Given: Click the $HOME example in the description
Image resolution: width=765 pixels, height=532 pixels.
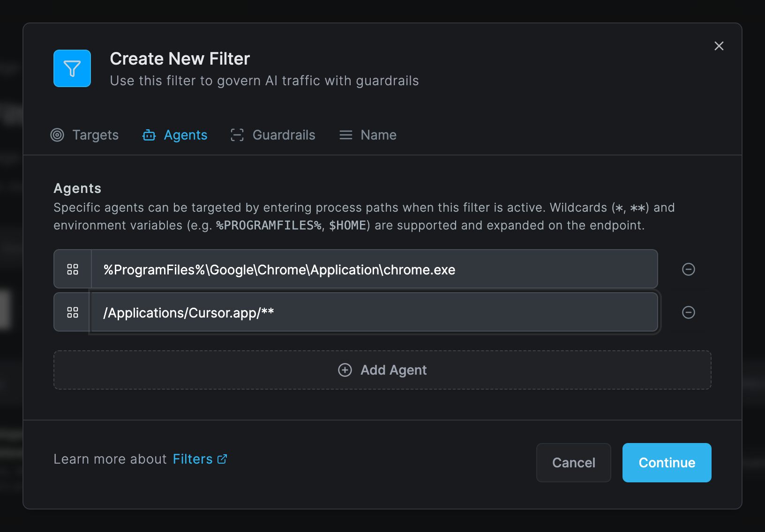Looking at the screenshot, I should 347,226.
